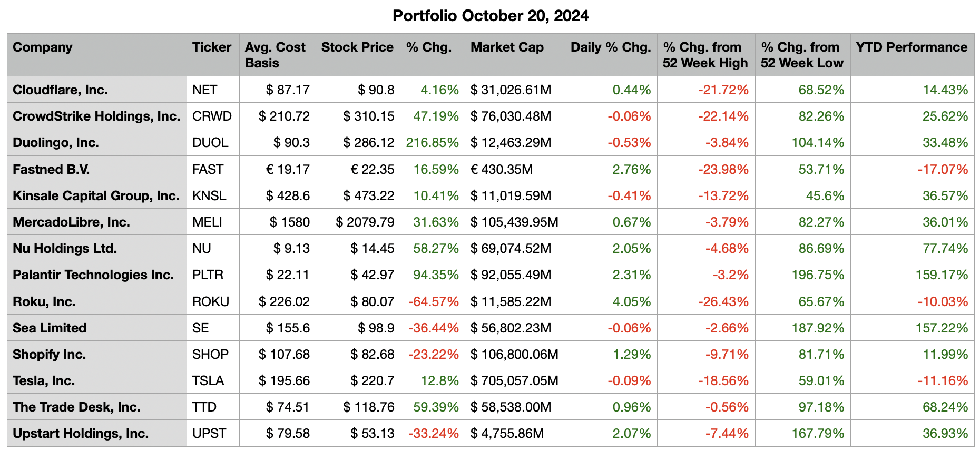The width and height of the screenshot is (980, 450).
Task: Select the Ticker column header
Action: [x=212, y=47]
